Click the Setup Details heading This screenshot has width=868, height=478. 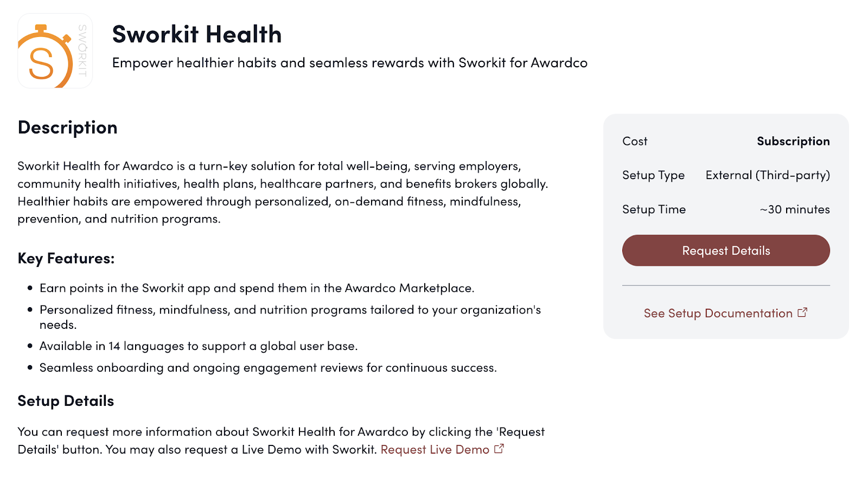tap(66, 401)
